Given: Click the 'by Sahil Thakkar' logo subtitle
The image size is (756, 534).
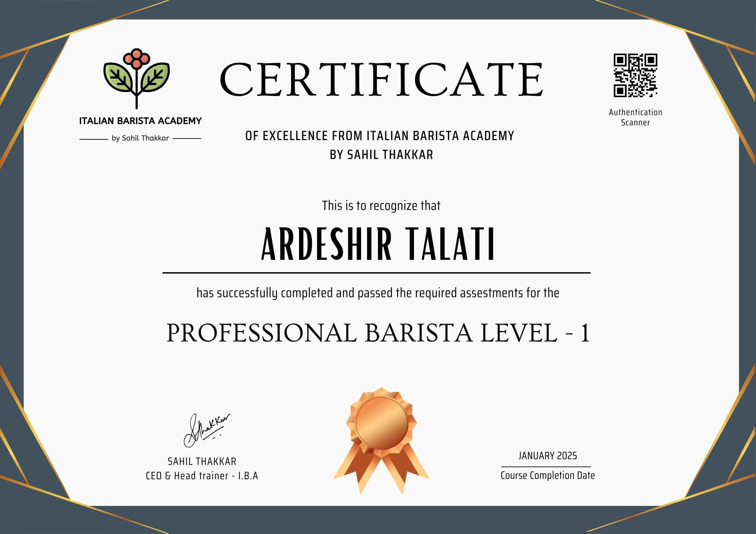Looking at the screenshot, I should 140,138.
